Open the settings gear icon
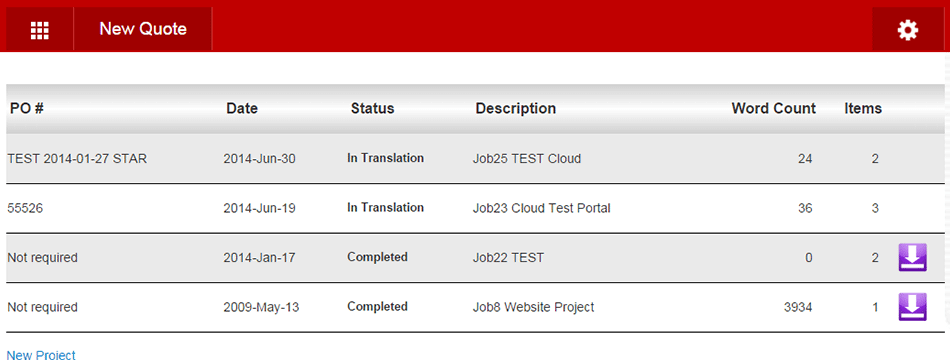Image resolution: width=950 pixels, height=360 pixels. click(x=908, y=29)
